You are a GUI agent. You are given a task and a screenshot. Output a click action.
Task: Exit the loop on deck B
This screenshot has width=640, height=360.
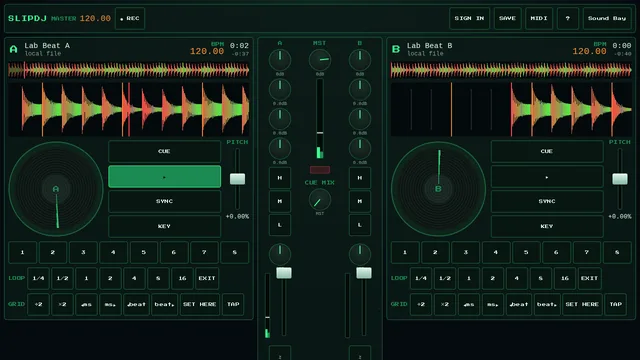pos(589,278)
